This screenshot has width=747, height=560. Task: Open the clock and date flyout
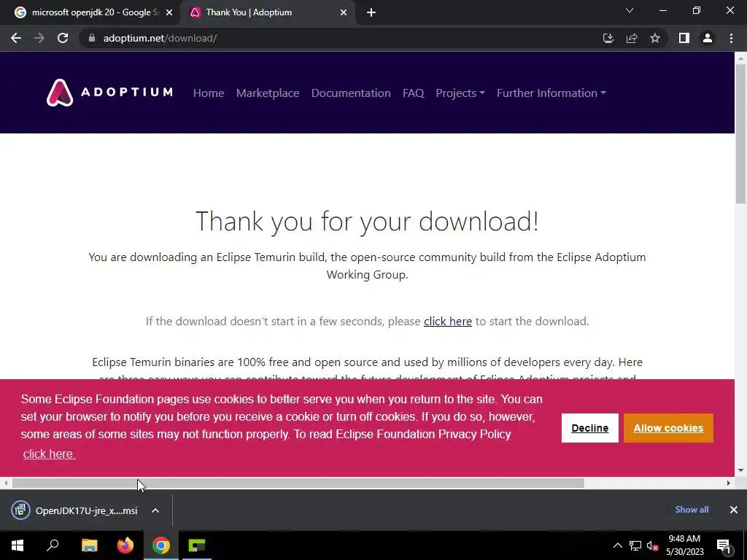pos(684,545)
